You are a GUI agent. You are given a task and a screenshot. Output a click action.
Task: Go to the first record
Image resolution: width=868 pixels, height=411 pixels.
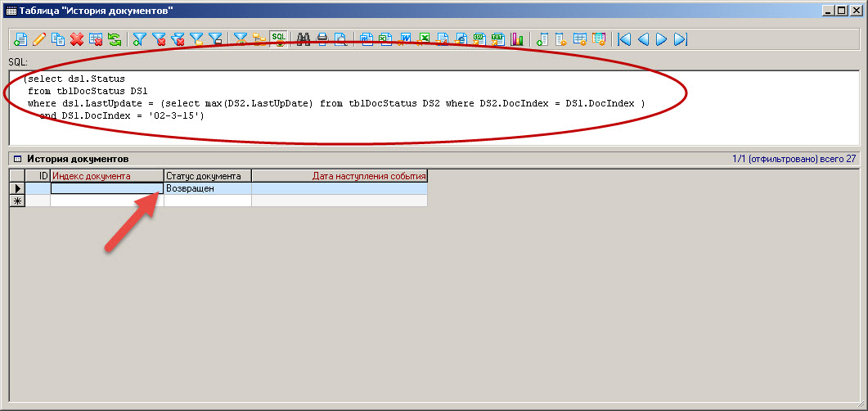coord(624,39)
